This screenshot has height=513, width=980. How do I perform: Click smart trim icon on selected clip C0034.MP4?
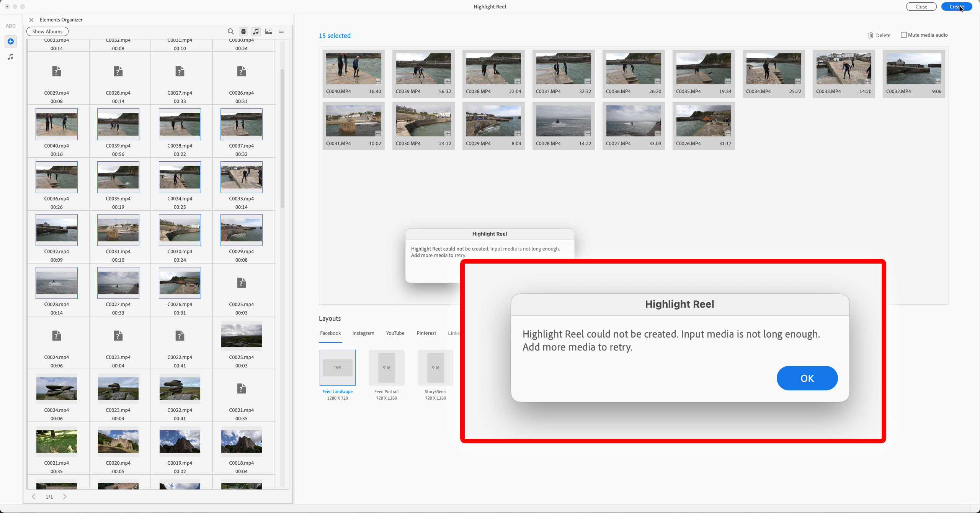pos(798,81)
